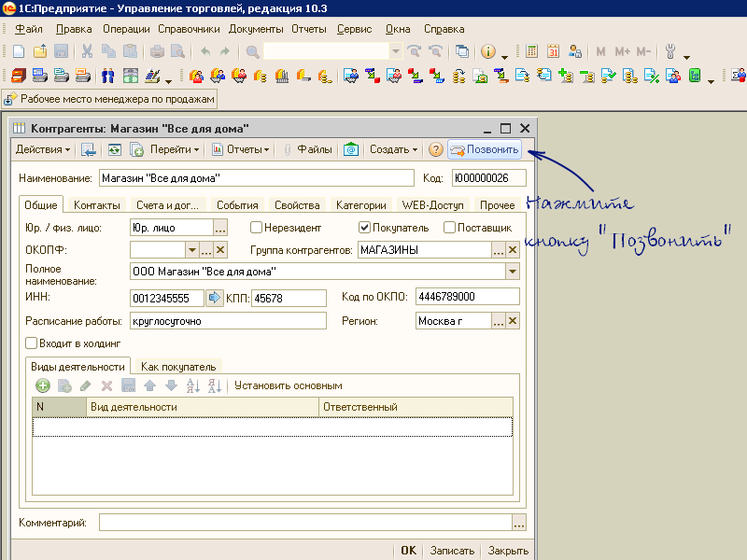
Task: Click the question mark help icon
Action: (435, 150)
